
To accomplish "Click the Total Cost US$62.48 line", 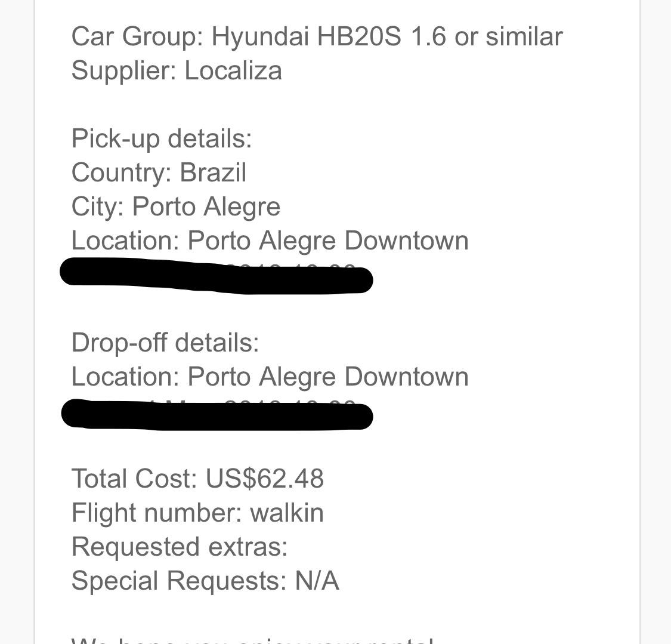I will [x=197, y=479].
